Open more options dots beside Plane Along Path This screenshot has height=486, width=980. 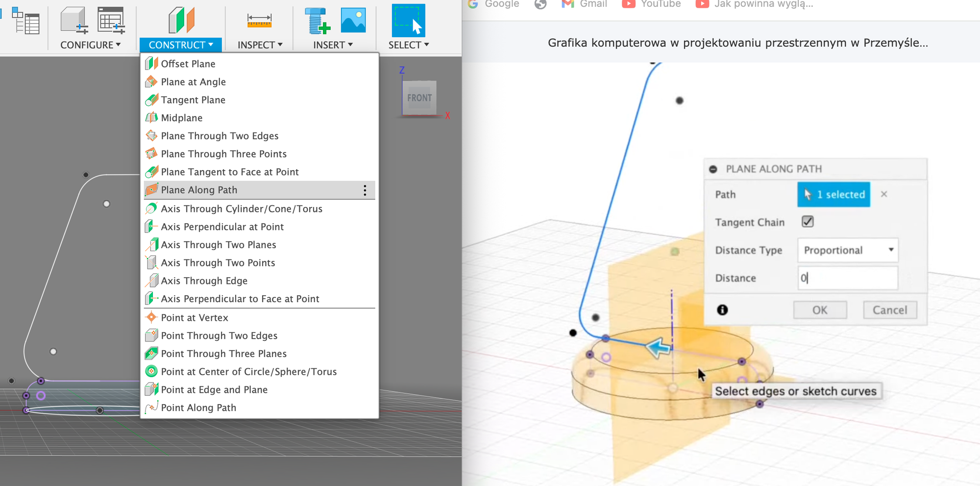[365, 190]
